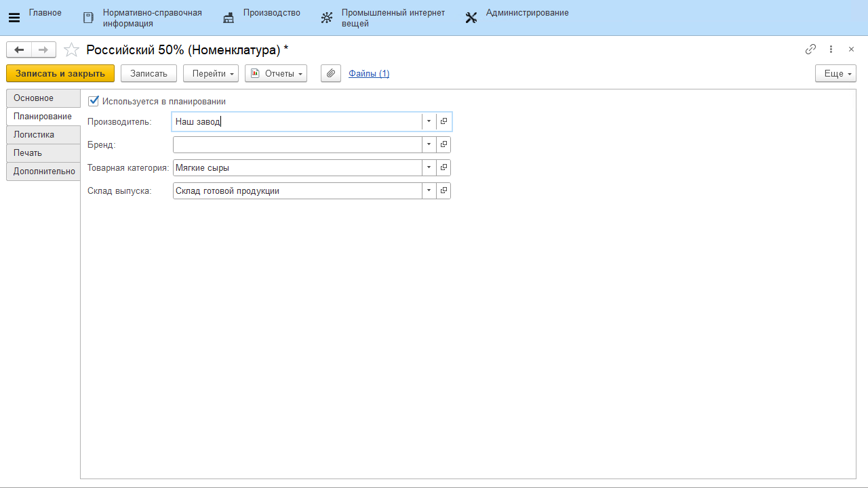The height and width of the screenshot is (488, 868).
Task: Open the Производитель field's open-form icon
Action: tap(443, 122)
